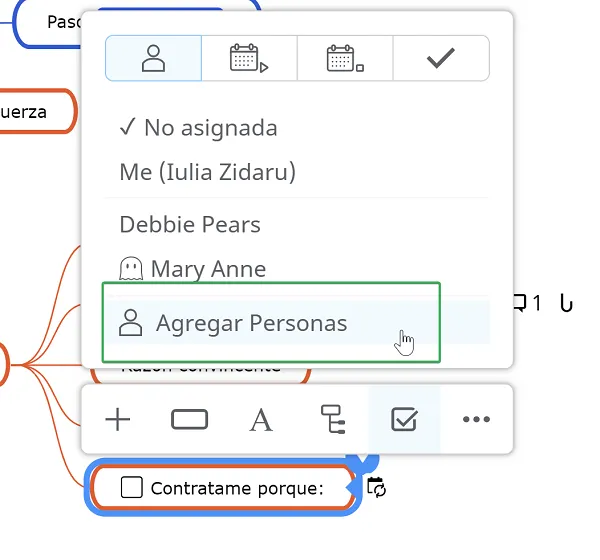Select the assignee person tab icon
Viewport: 600px width, 560px height.
(x=153, y=58)
